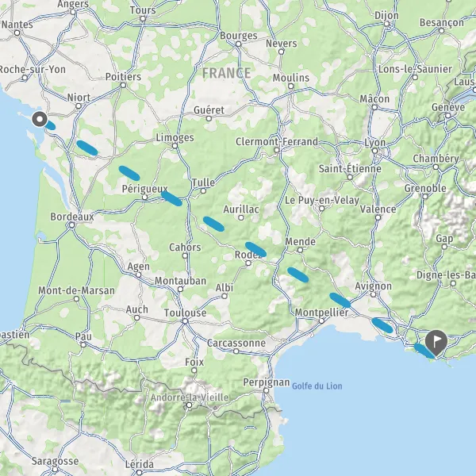
Task: Click the Lyon city marker
Action: pos(375,151)
